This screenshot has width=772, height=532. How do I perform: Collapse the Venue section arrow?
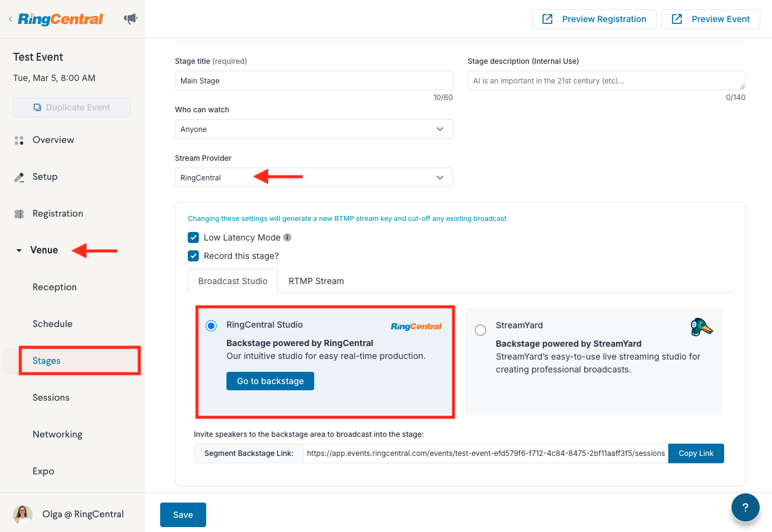[x=19, y=250]
